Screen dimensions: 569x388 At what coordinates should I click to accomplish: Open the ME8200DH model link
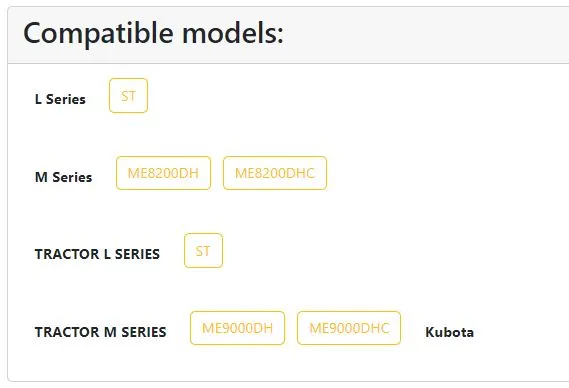163,173
